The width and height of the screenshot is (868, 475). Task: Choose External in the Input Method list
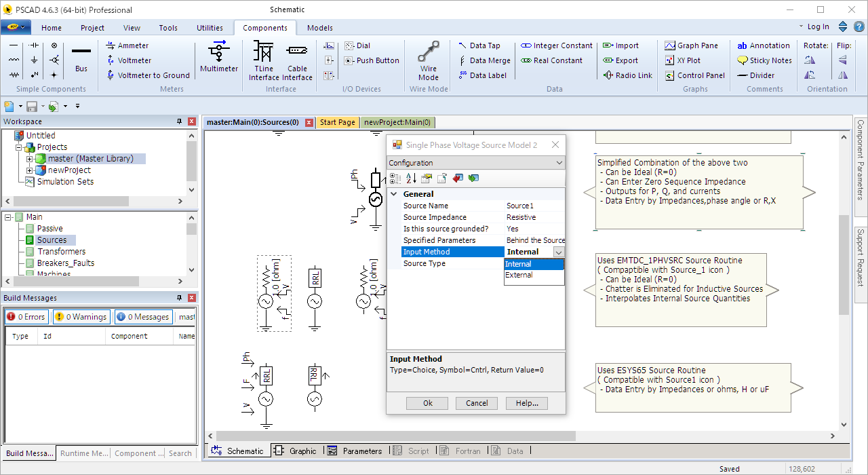coord(534,275)
